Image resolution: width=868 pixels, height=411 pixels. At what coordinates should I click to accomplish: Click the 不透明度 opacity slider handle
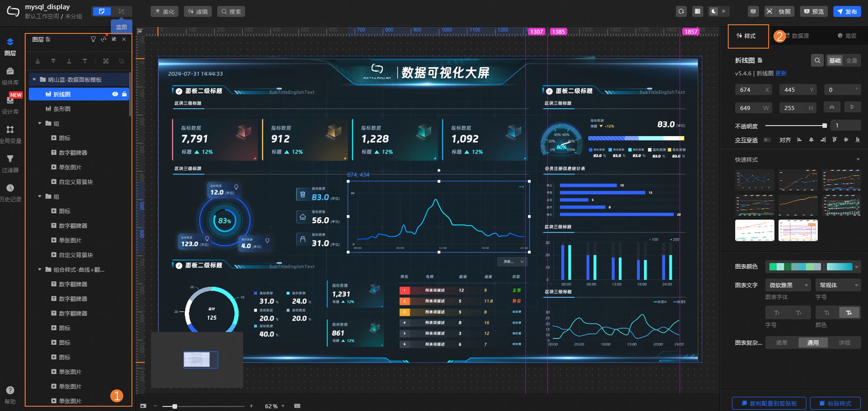tap(824, 125)
